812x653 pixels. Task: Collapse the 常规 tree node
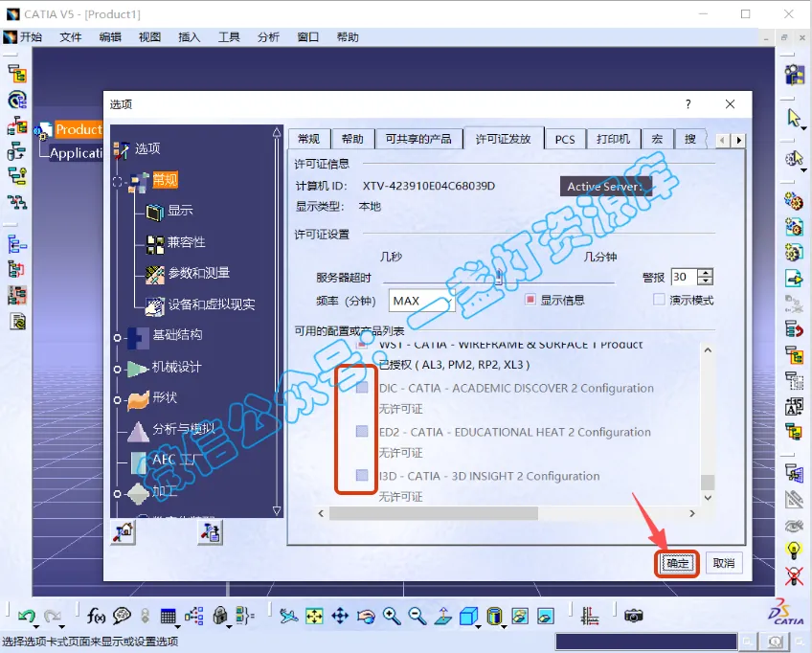[118, 182]
